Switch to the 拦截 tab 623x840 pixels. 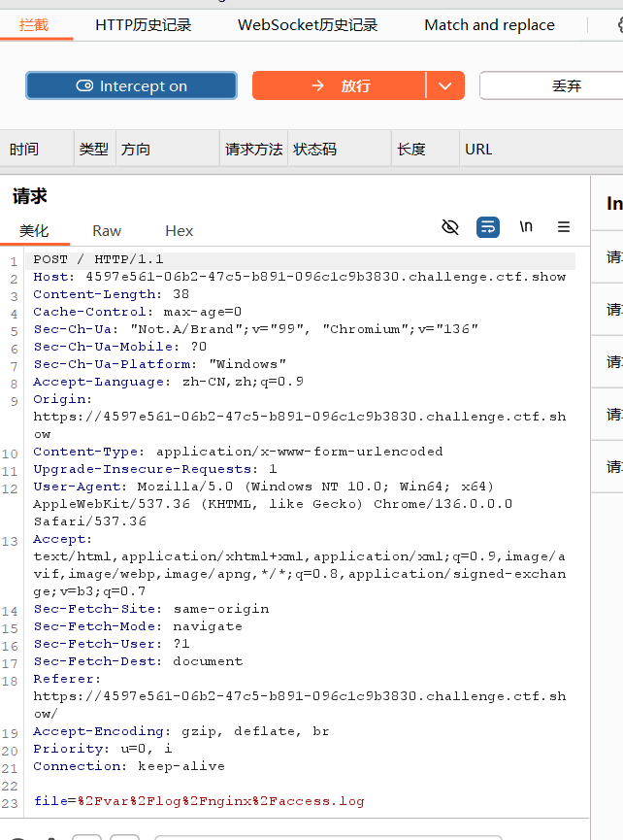(34, 25)
